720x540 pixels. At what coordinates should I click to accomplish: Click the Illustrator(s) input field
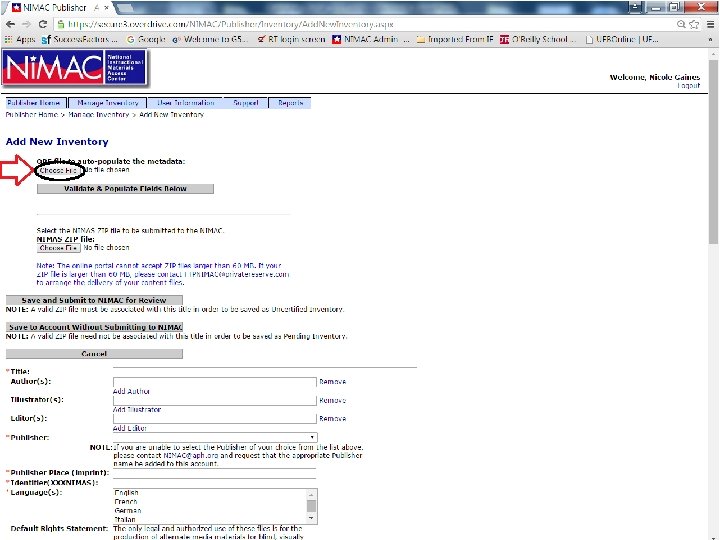214,400
